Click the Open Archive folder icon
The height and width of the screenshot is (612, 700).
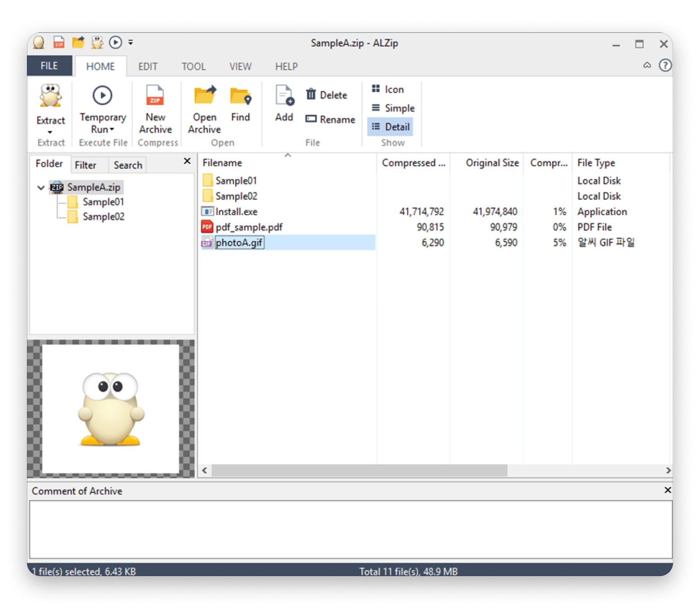pos(205,96)
